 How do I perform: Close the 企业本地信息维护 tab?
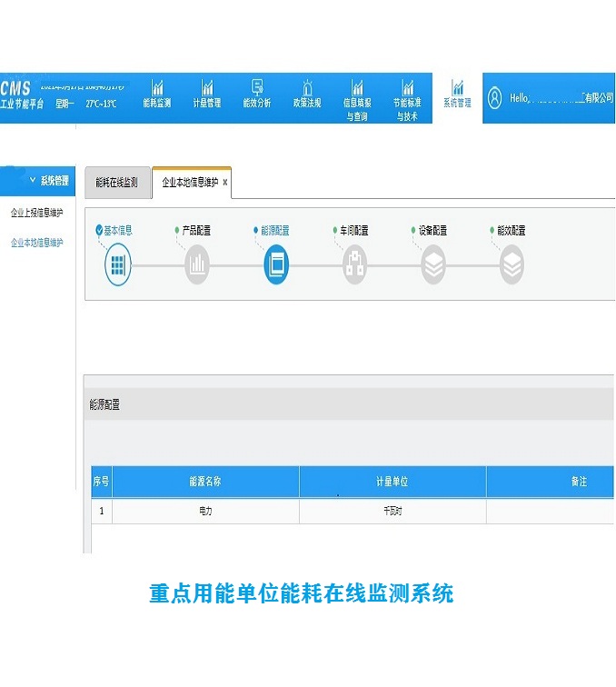[225, 183]
